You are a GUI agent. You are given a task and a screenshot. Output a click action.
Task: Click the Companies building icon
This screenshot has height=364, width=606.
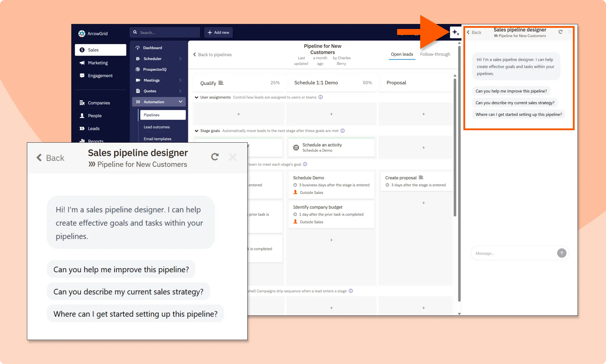click(82, 102)
